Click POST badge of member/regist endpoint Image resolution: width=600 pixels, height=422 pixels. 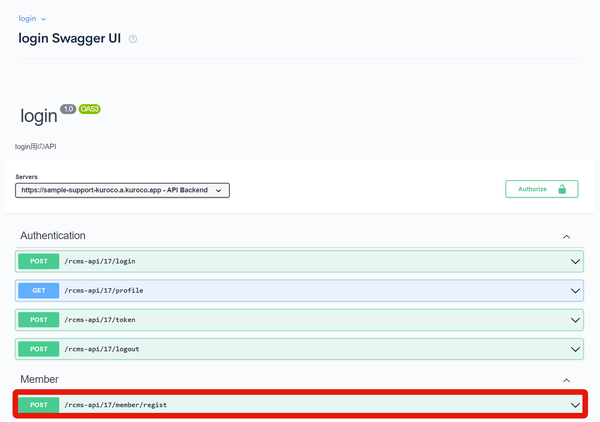39,405
